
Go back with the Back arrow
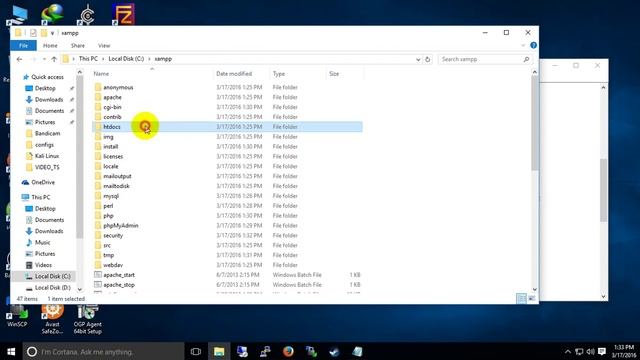pyautogui.click(x=19, y=59)
